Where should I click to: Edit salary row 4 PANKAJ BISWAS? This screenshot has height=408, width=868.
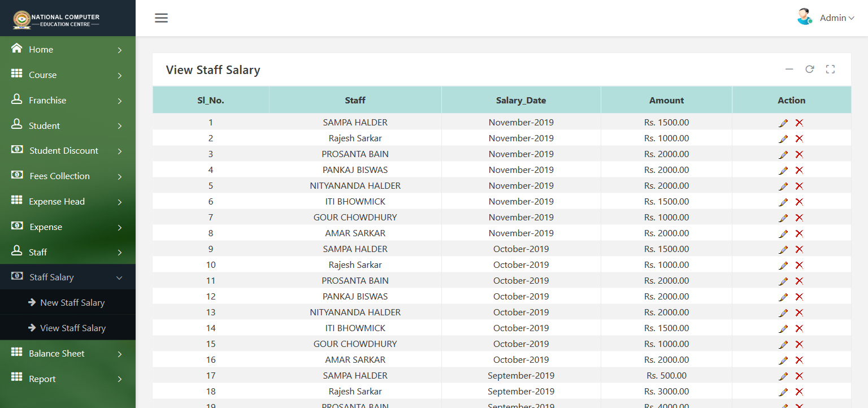pyautogui.click(x=783, y=170)
